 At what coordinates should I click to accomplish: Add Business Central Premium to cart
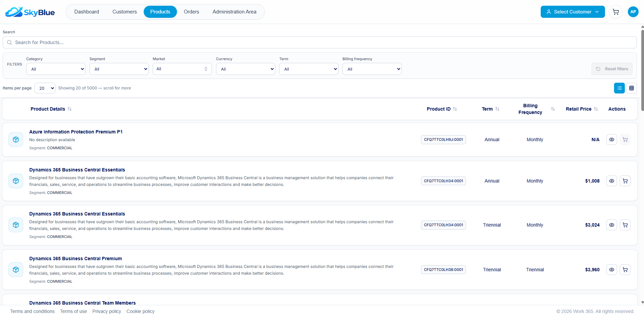pos(625,270)
